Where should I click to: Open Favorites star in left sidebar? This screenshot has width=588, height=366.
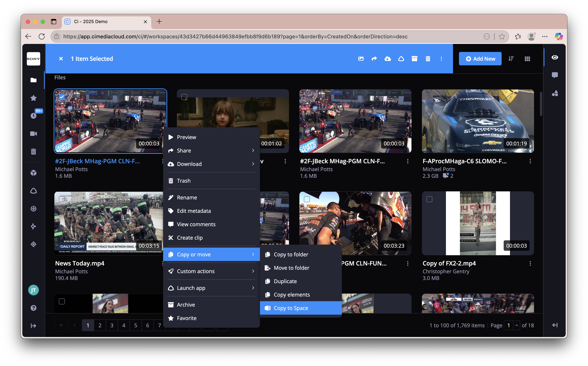click(x=33, y=98)
